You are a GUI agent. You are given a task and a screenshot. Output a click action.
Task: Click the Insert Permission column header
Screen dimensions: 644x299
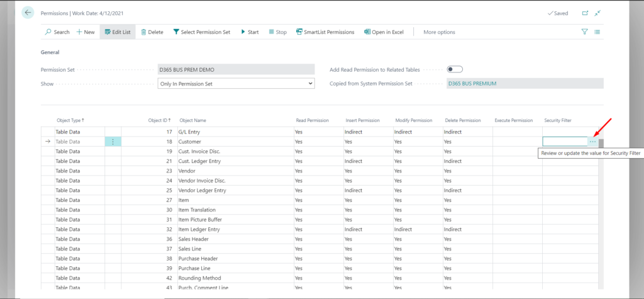pos(362,120)
